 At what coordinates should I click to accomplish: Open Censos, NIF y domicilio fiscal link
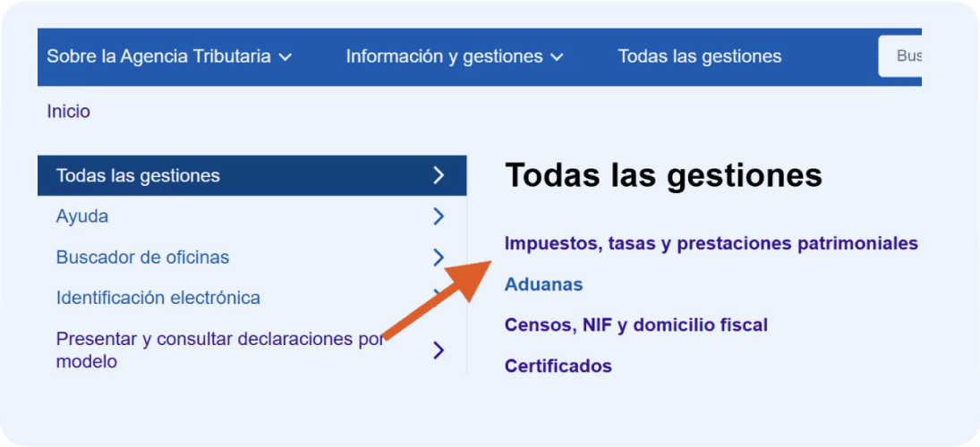636,325
